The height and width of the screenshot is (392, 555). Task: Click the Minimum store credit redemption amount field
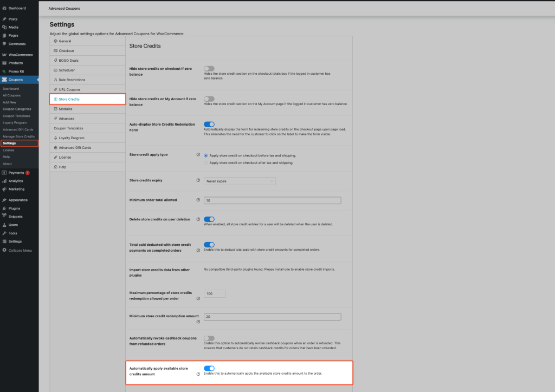(x=273, y=317)
